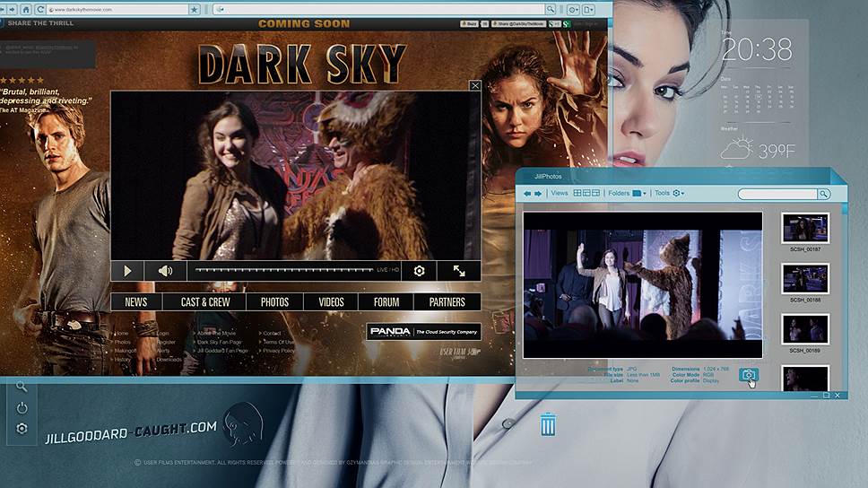Select thumbnail SCSH_00188

tap(805, 279)
